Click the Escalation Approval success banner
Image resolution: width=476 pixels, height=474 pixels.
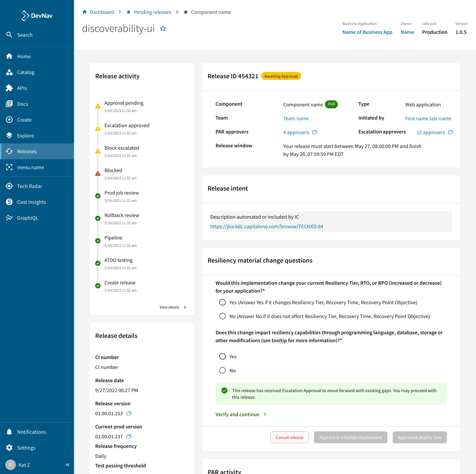(331, 394)
